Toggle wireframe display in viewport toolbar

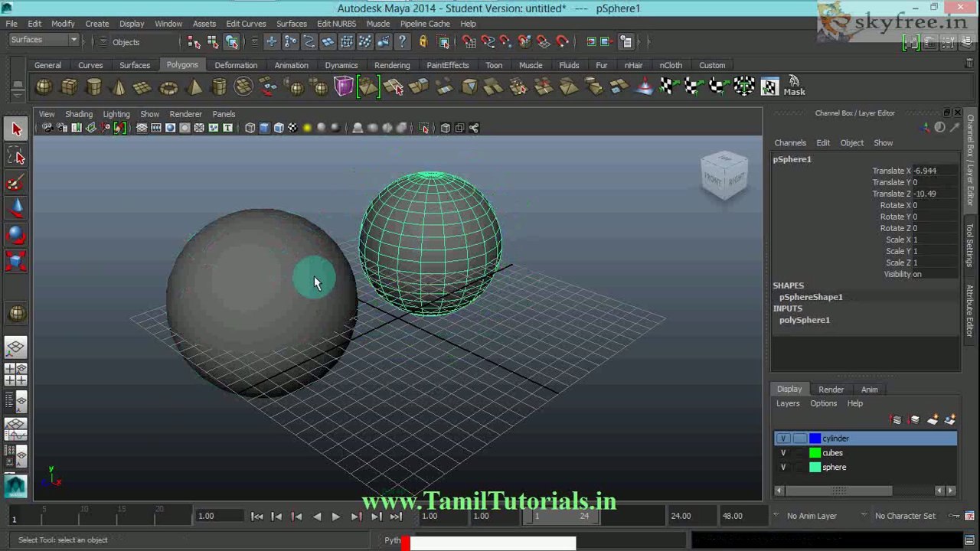pyautogui.click(x=250, y=128)
